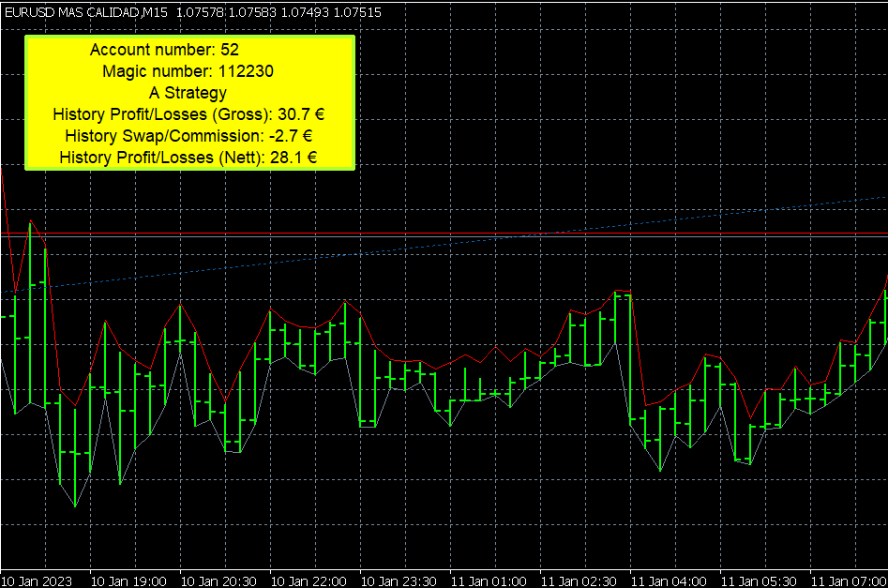Click the '10 Jan 22:00' time axis label
888x588 pixels.
(x=309, y=581)
